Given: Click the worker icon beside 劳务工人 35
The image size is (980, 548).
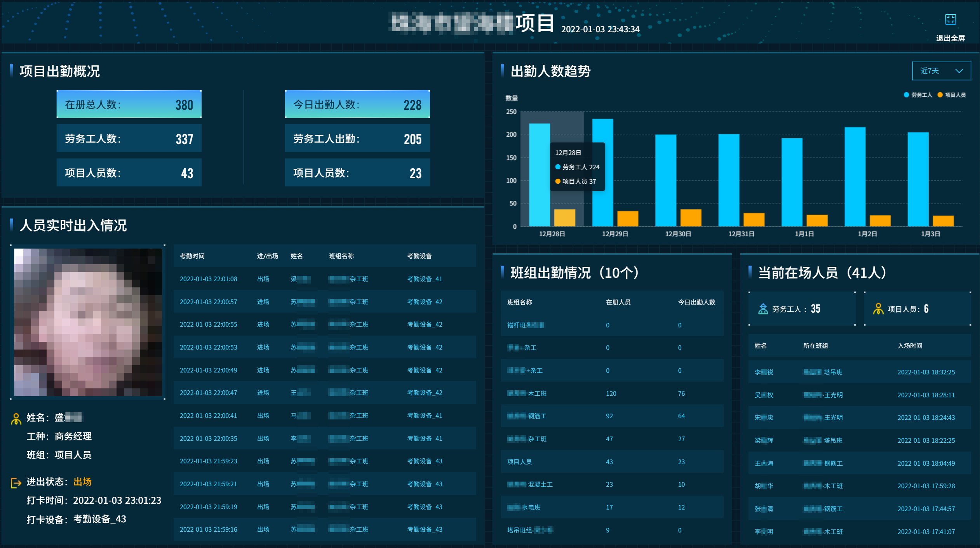Looking at the screenshot, I should click(763, 309).
